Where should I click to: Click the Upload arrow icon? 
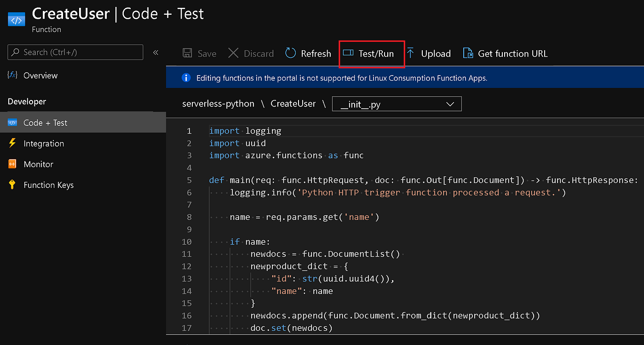click(411, 53)
